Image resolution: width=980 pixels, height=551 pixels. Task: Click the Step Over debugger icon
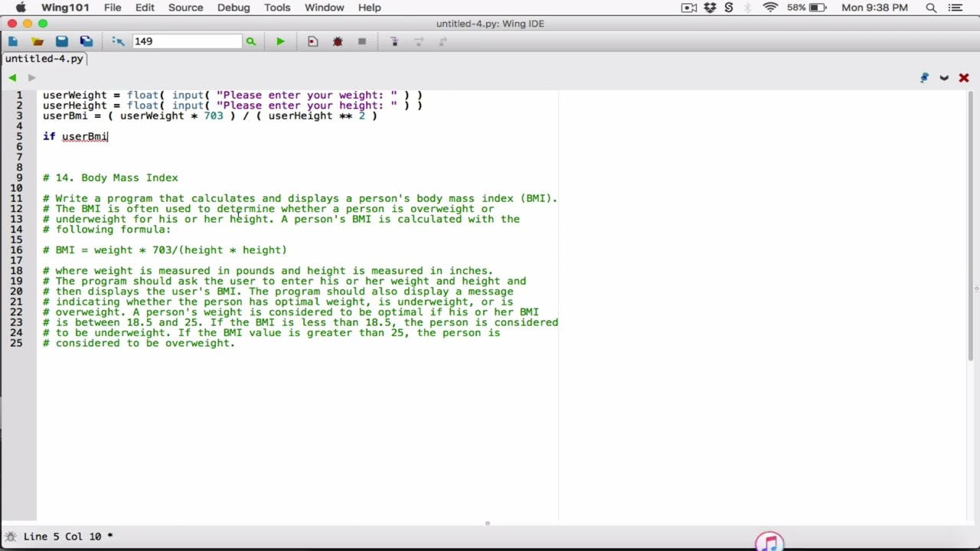click(419, 41)
